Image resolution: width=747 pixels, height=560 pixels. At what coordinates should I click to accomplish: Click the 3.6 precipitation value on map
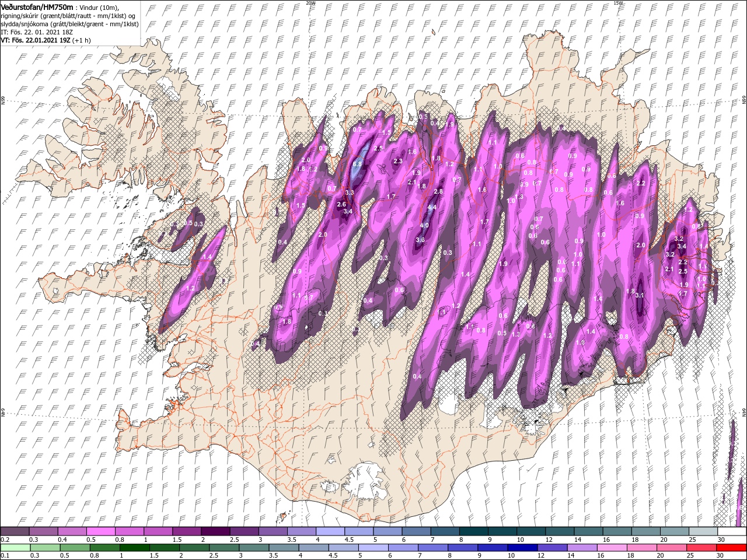click(420, 240)
